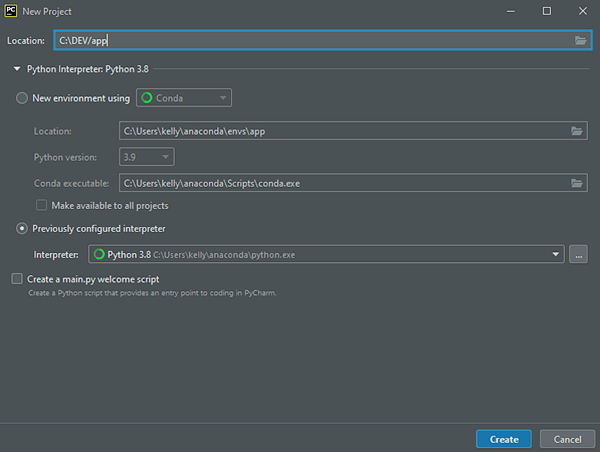Browse for conda environment location folder icon
The height and width of the screenshot is (452, 600).
click(577, 131)
